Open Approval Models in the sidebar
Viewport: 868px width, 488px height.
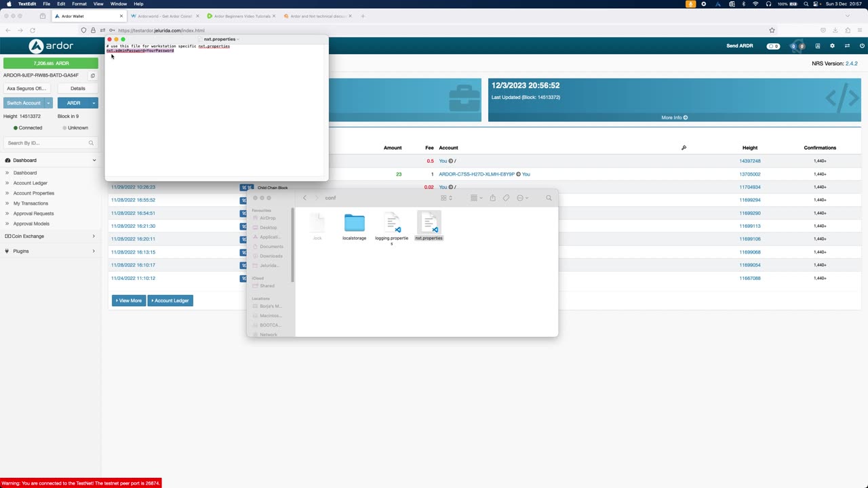31,224
